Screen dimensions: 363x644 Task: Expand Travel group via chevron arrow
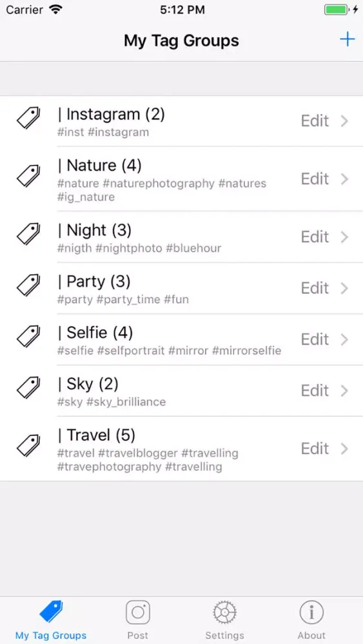(344, 448)
